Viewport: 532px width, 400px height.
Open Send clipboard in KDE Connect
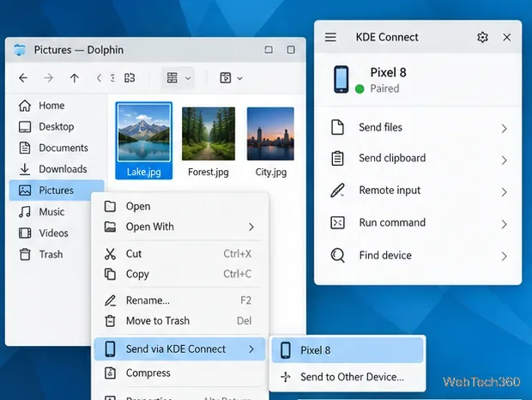tap(418, 159)
